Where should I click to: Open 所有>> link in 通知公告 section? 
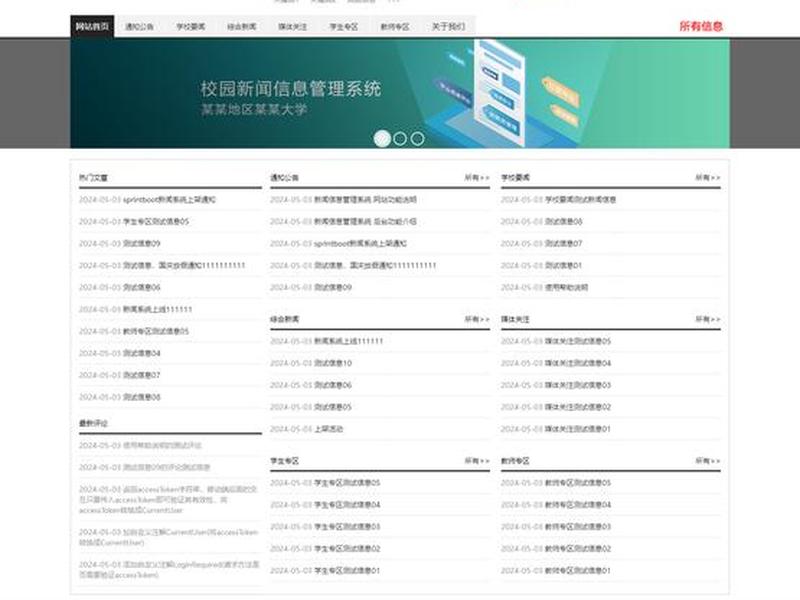[x=477, y=178]
